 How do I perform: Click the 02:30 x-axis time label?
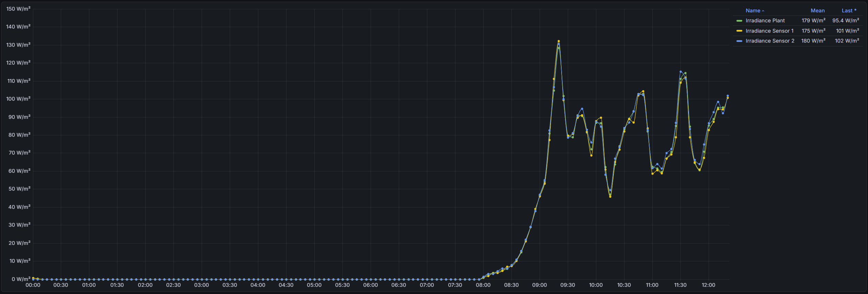click(173, 285)
